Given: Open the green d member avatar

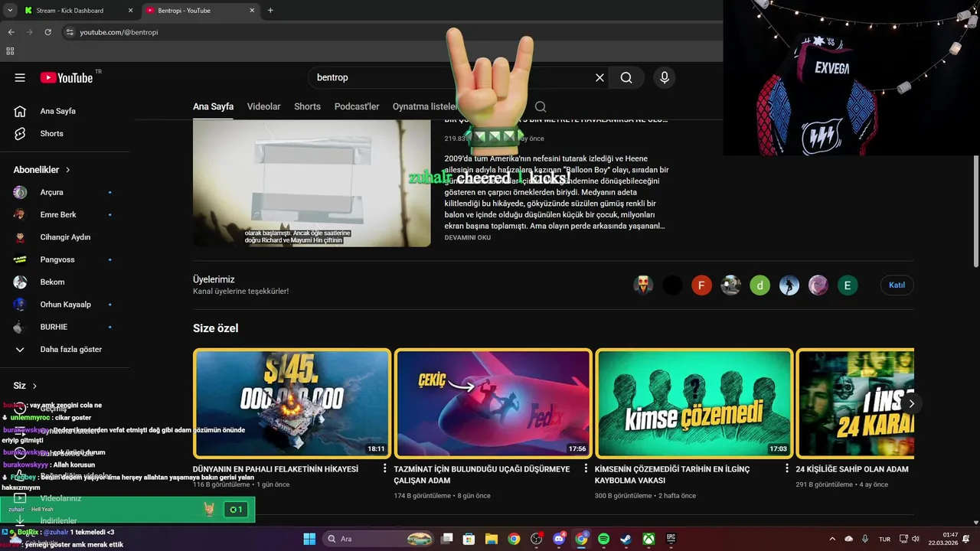Looking at the screenshot, I should (x=759, y=286).
